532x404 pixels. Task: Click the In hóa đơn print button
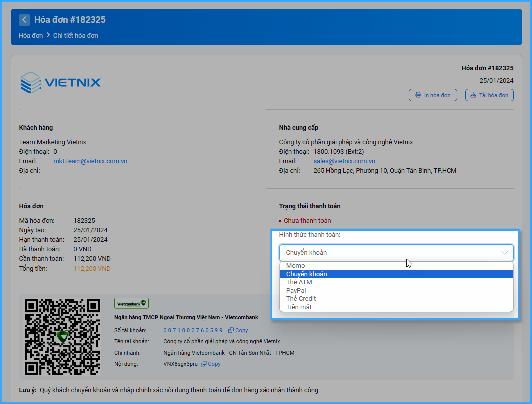(x=433, y=95)
